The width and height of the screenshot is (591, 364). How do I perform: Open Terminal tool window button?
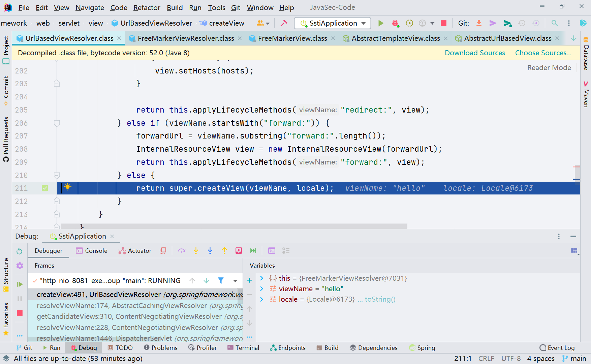point(243,348)
